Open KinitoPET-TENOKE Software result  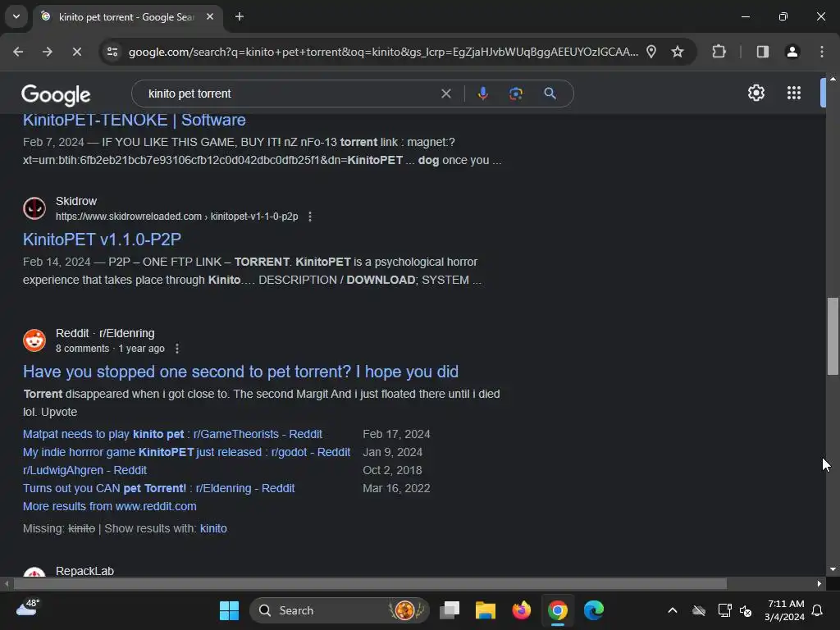[x=135, y=120]
